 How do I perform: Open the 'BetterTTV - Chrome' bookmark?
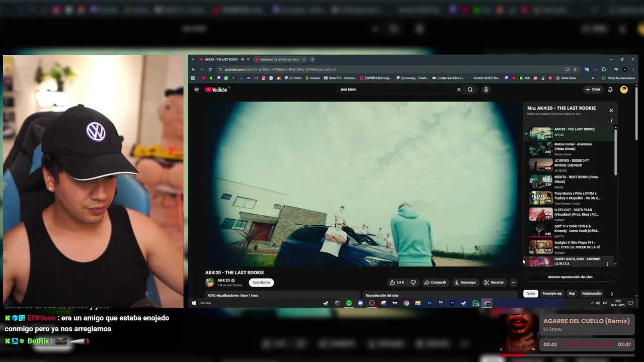tap(340, 78)
